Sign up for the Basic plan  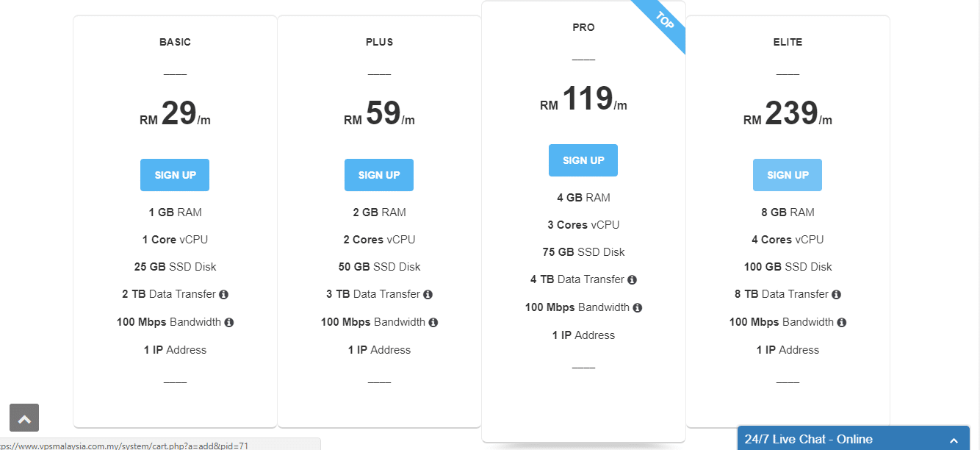(x=175, y=174)
